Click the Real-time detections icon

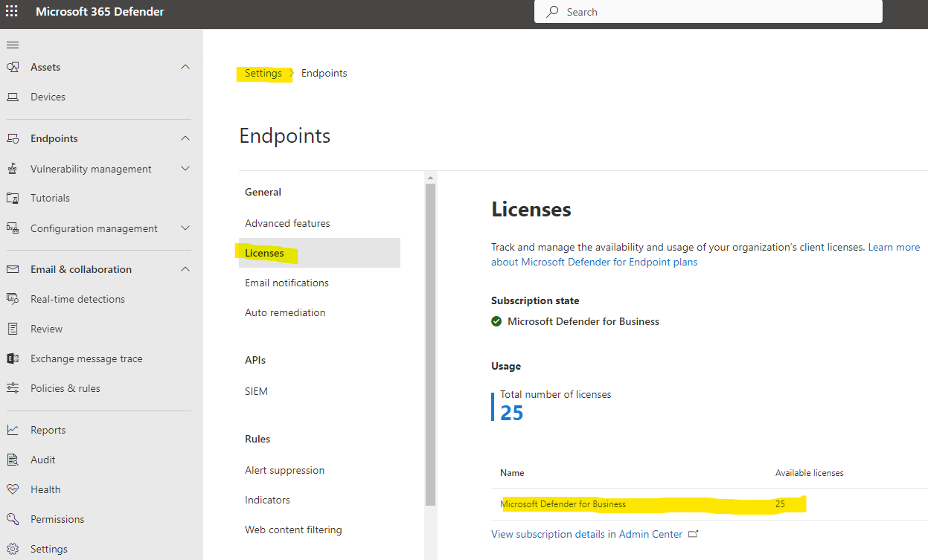pos(13,299)
